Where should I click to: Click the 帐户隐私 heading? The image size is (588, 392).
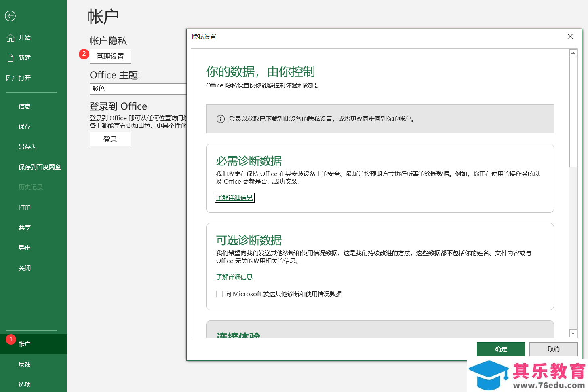(x=108, y=41)
